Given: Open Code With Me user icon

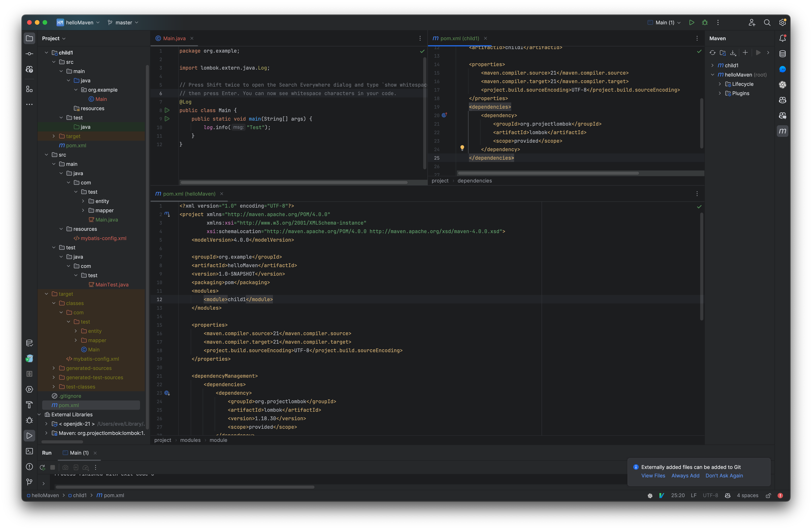Looking at the screenshot, I should 752,22.
